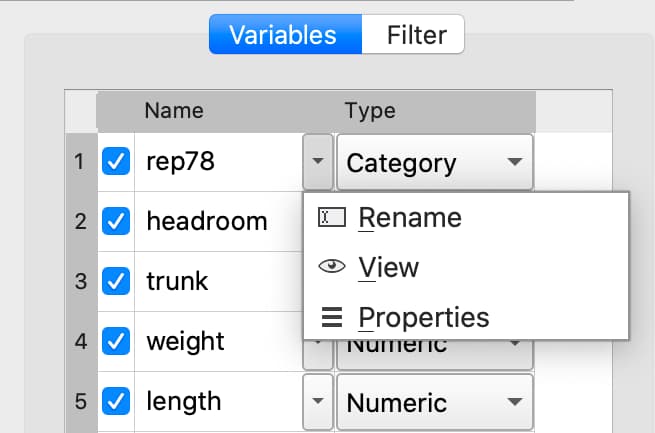Click the small arrow button next to rep78
This screenshot has height=433, width=655.
point(317,162)
